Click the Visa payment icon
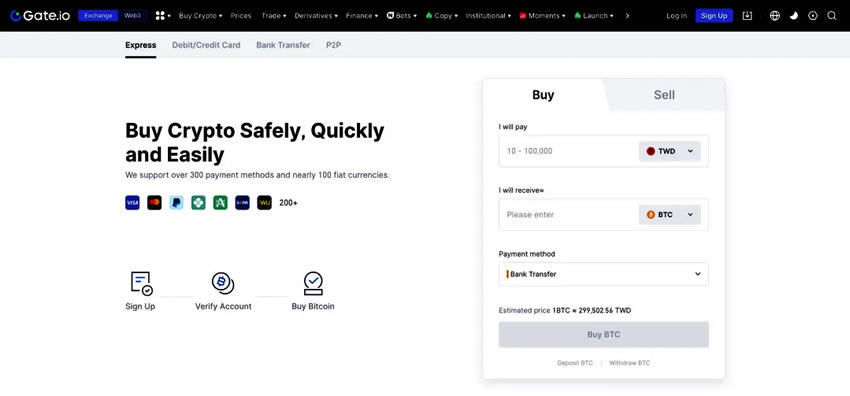Image resolution: width=850 pixels, height=396 pixels. pos(132,203)
